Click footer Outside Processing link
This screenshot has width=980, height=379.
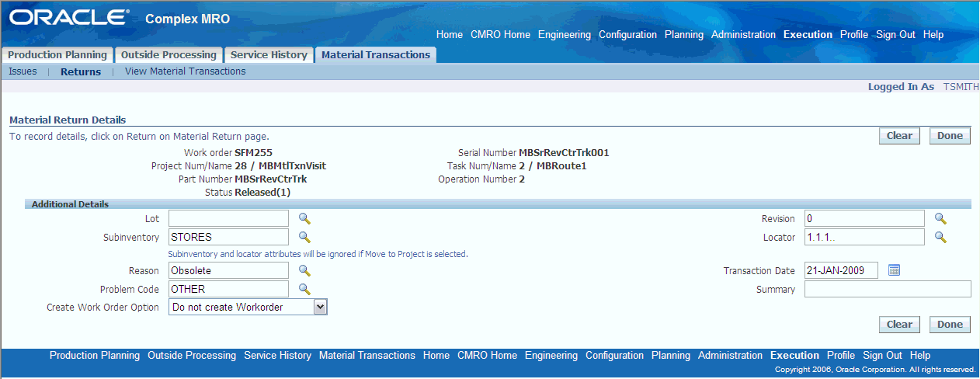192,356
